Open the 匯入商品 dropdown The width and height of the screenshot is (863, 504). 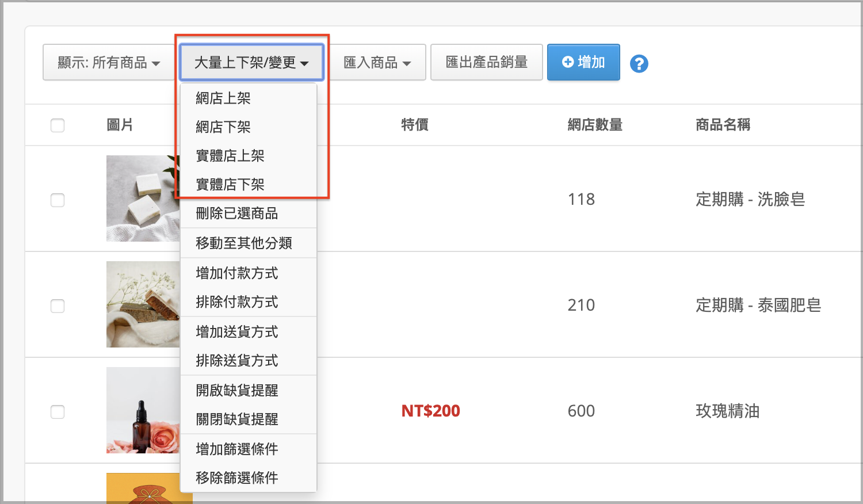pos(377,62)
